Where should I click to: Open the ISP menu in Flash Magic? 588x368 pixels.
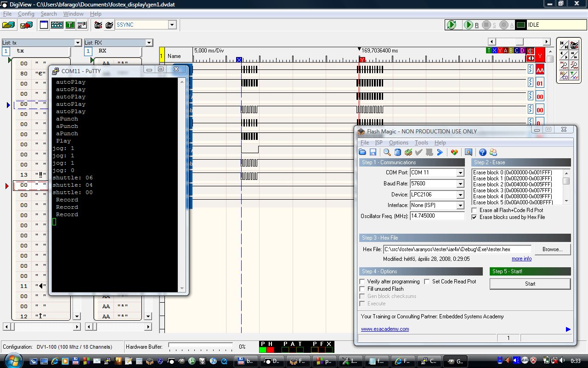[x=379, y=143]
